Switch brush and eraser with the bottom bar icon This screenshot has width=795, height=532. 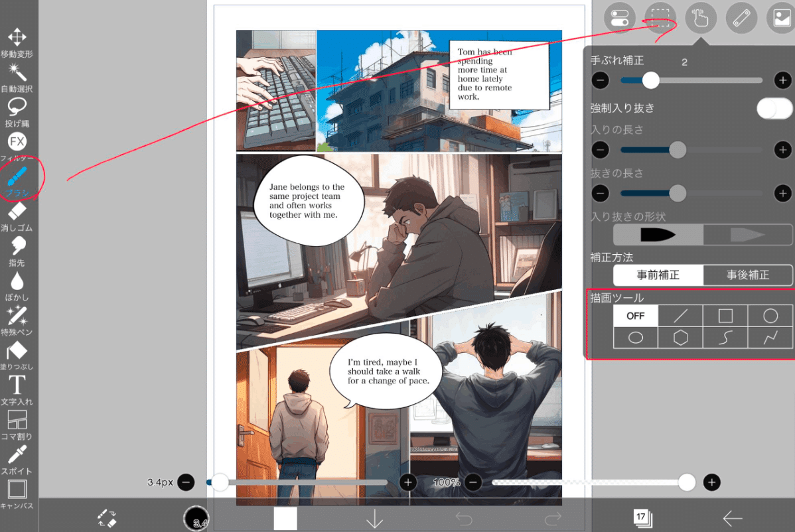point(107,518)
